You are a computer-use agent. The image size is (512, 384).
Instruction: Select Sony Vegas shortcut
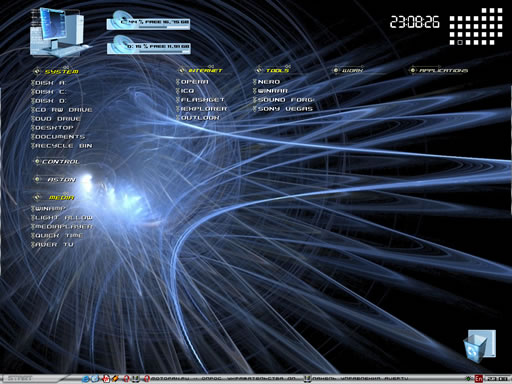click(283, 109)
